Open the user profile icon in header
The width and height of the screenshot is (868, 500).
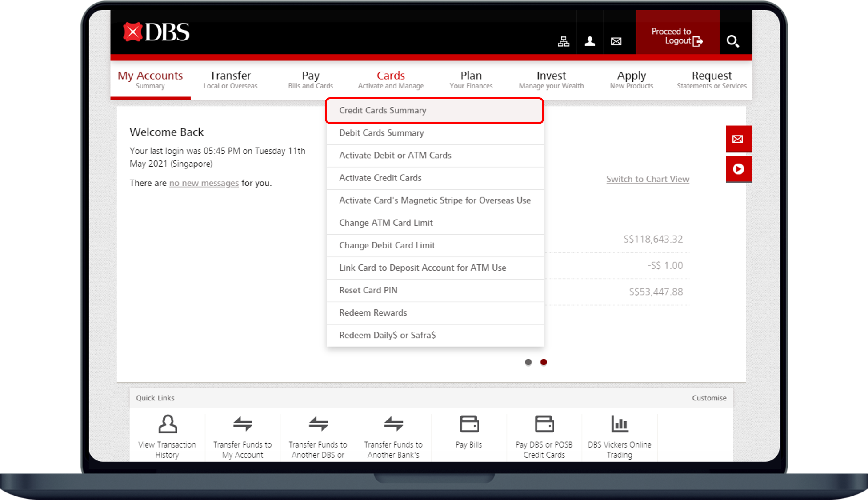tap(590, 41)
